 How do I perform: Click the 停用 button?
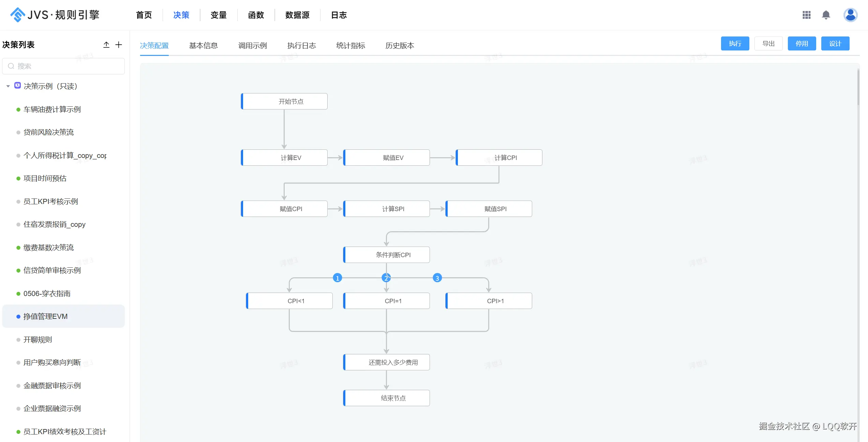(x=802, y=44)
